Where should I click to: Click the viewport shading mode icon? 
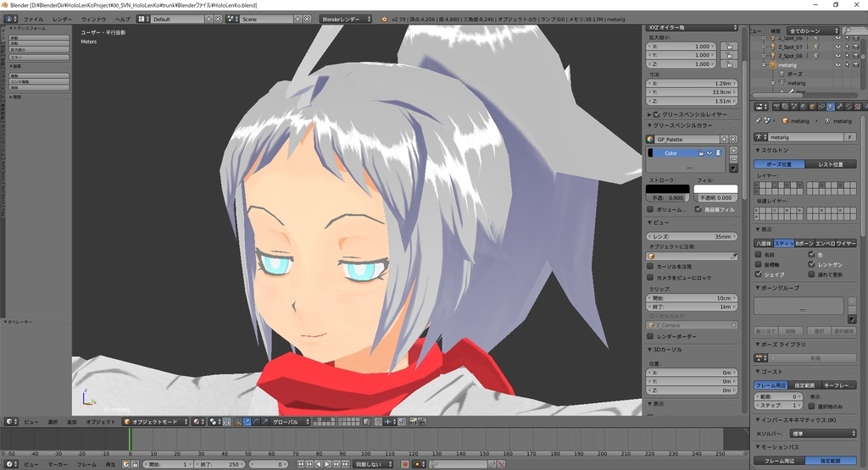coord(198,422)
